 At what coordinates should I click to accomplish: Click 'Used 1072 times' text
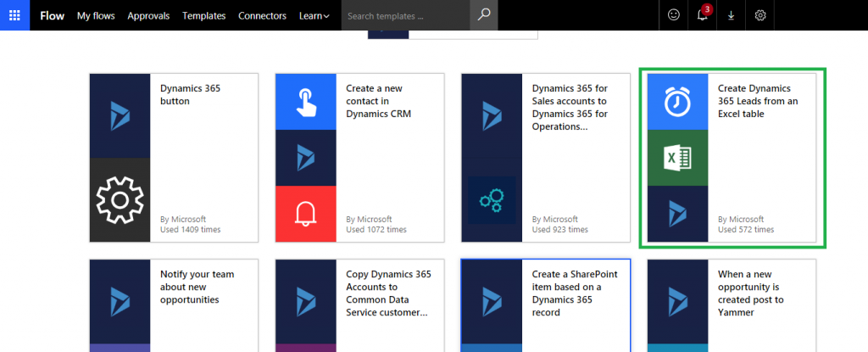(x=376, y=230)
